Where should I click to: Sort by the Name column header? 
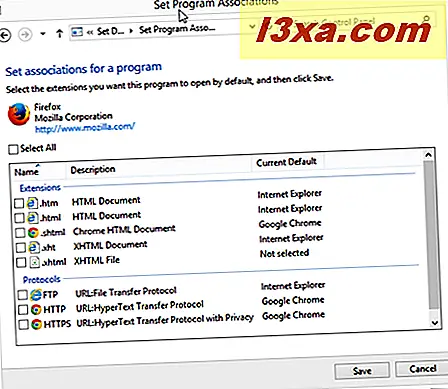[x=27, y=172]
